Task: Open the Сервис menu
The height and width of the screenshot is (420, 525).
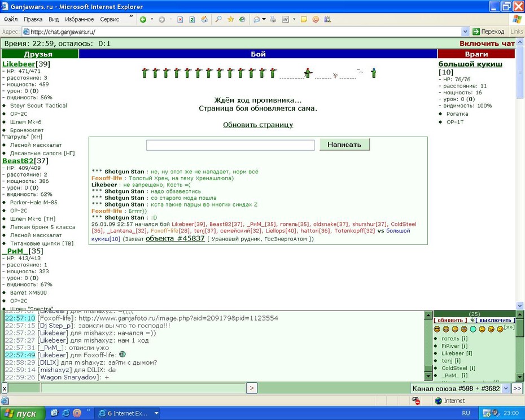Action: click(x=110, y=19)
